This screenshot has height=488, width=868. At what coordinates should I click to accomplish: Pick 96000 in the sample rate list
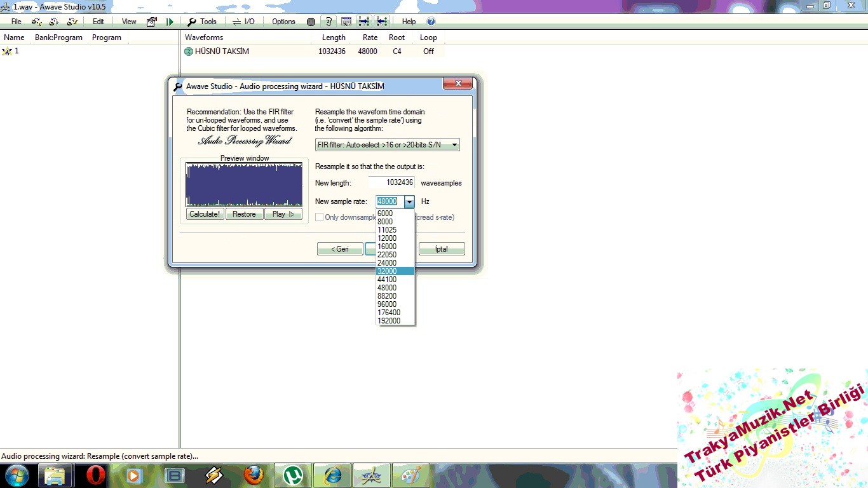pos(387,304)
